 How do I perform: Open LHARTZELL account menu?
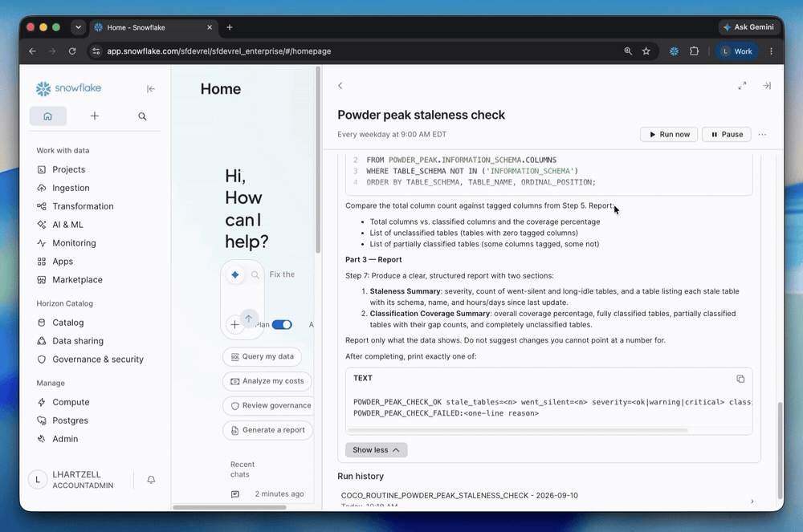(75, 480)
